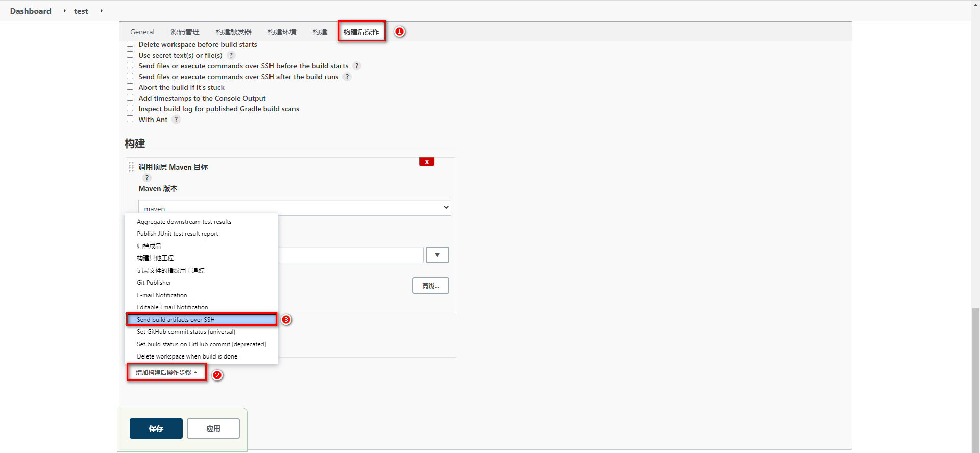Click breadcrumb arrow after test
This screenshot has height=453, width=980.
click(102, 11)
